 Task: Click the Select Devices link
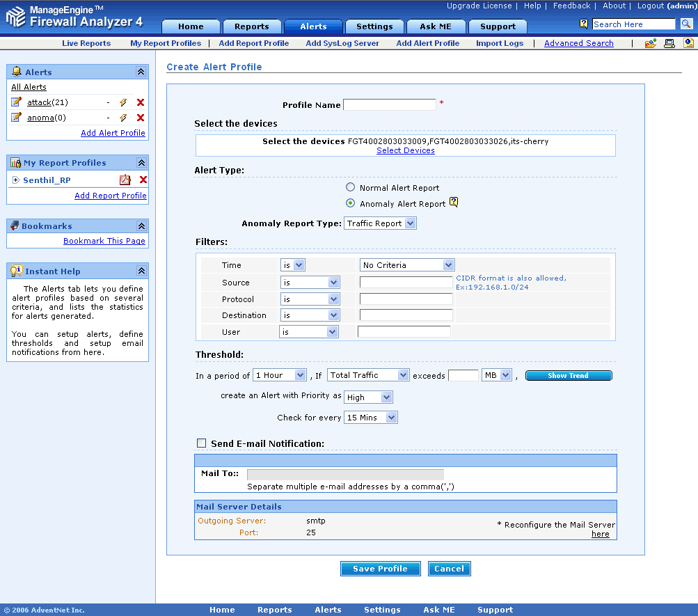tap(406, 150)
